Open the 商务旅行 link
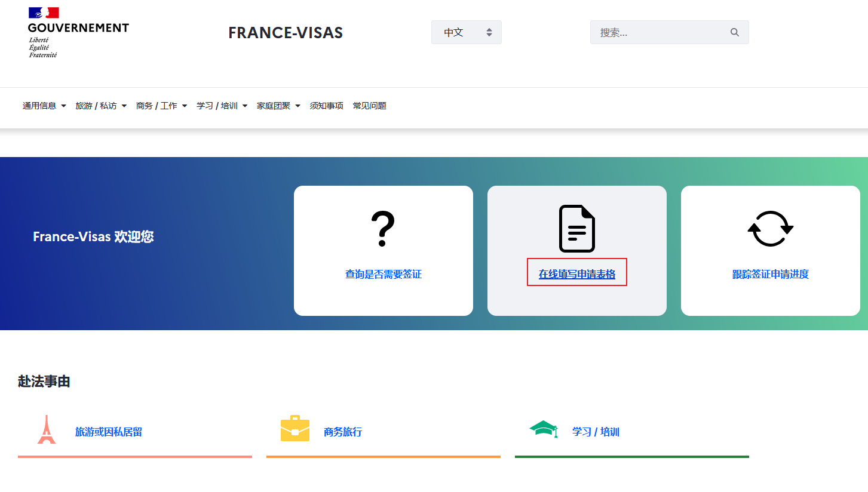Screen dimensions: 868x492 pos(343,432)
